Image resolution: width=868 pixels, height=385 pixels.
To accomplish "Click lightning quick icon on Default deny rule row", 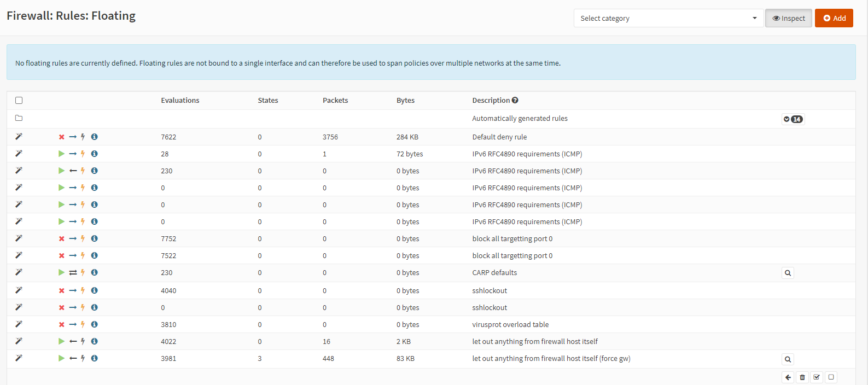I will click(x=83, y=137).
